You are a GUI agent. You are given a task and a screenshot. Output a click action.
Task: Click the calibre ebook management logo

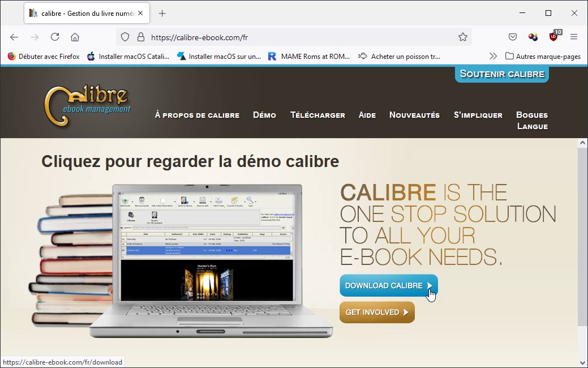(88, 105)
